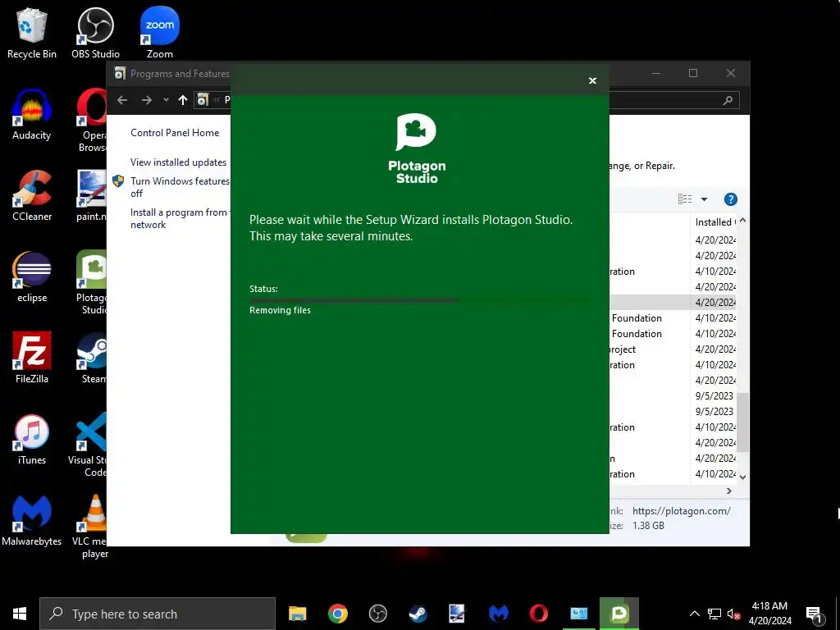Open Steam from the taskbar

coord(418,614)
